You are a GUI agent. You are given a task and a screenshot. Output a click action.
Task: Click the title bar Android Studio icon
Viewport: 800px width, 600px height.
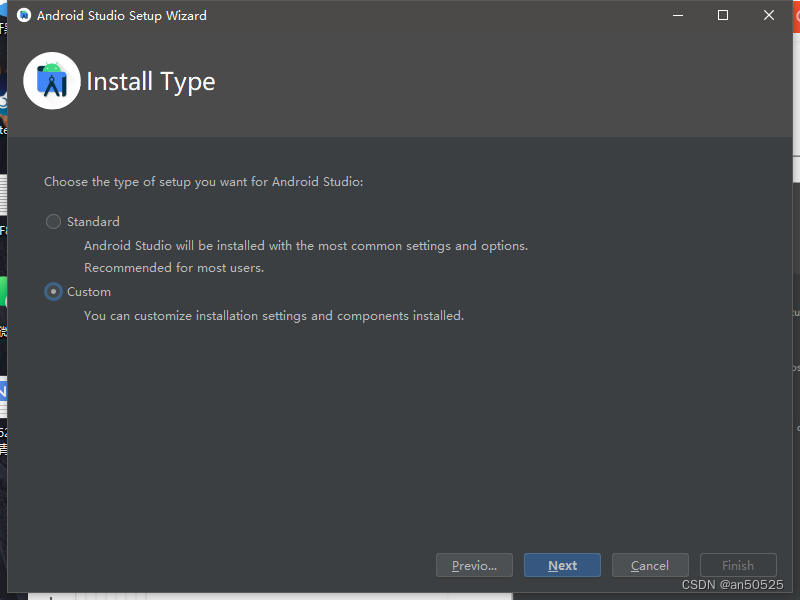(24, 15)
